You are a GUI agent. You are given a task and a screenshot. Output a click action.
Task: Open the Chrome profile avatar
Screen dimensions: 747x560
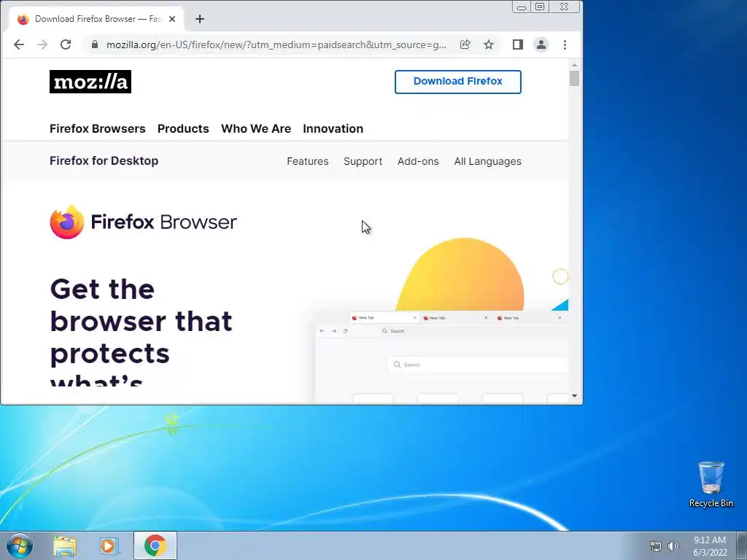point(541,44)
